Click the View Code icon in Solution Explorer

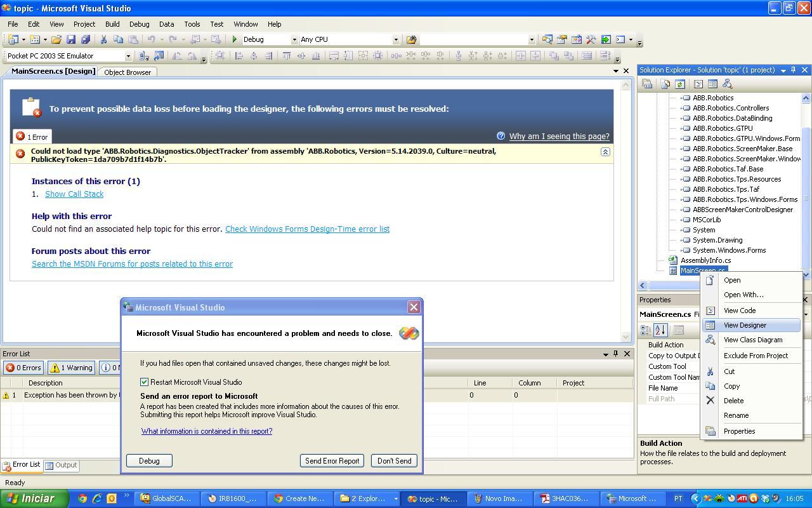pos(698,84)
